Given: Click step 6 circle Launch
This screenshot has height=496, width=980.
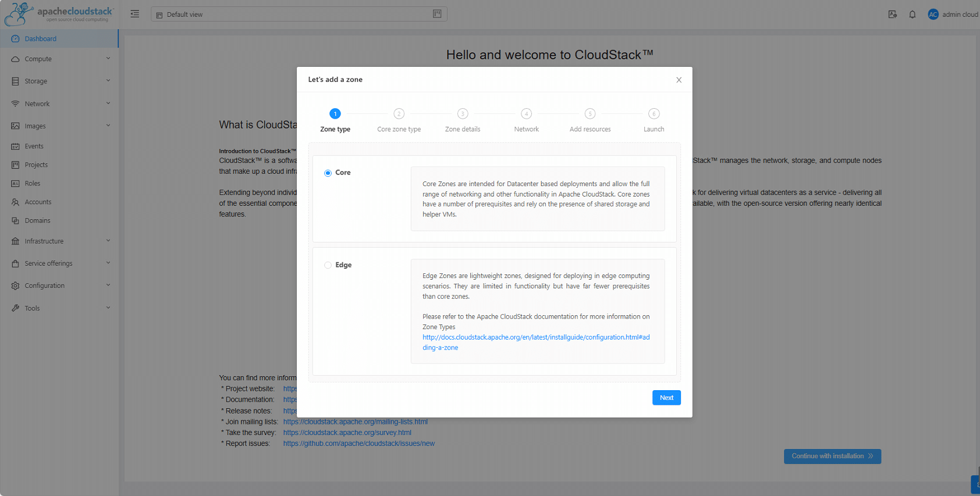Looking at the screenshot, I should pos(654,114).
